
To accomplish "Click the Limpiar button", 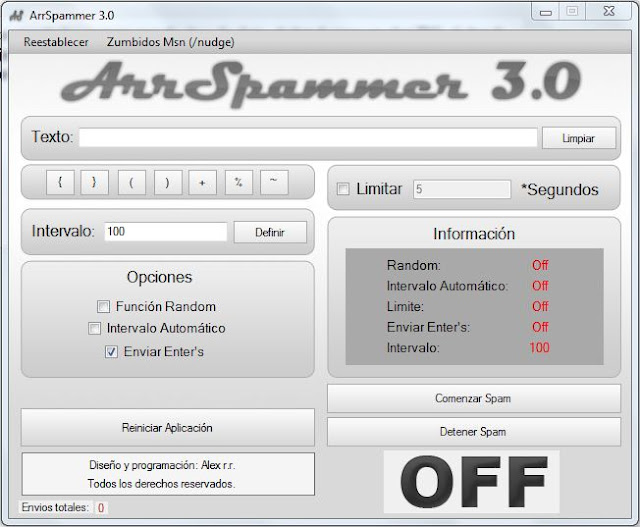I will coord(578,138).
